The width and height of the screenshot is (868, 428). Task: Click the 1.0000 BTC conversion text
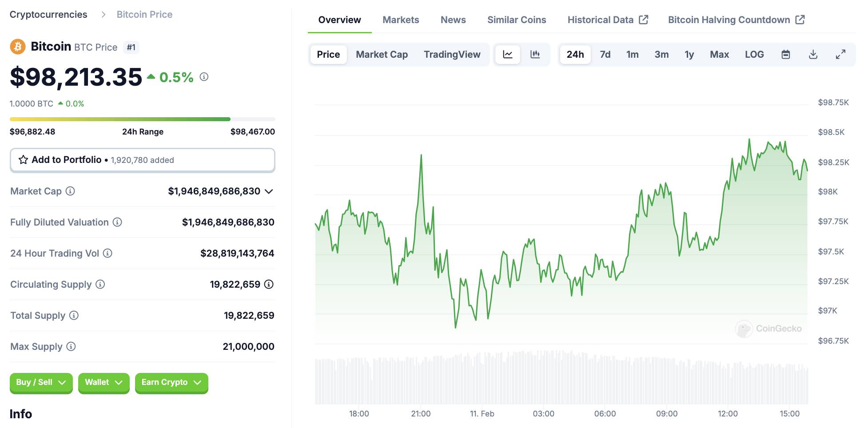tap(32, 104)
